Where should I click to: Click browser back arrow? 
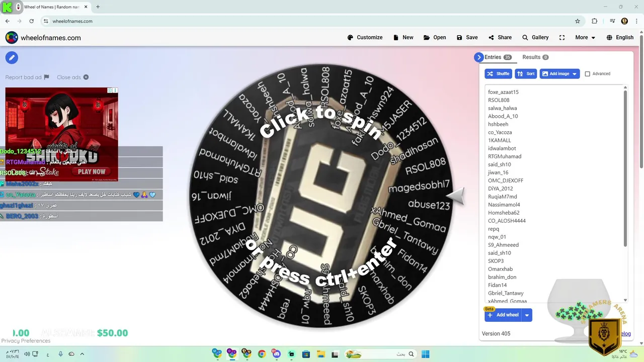click(x=7, y=21)
